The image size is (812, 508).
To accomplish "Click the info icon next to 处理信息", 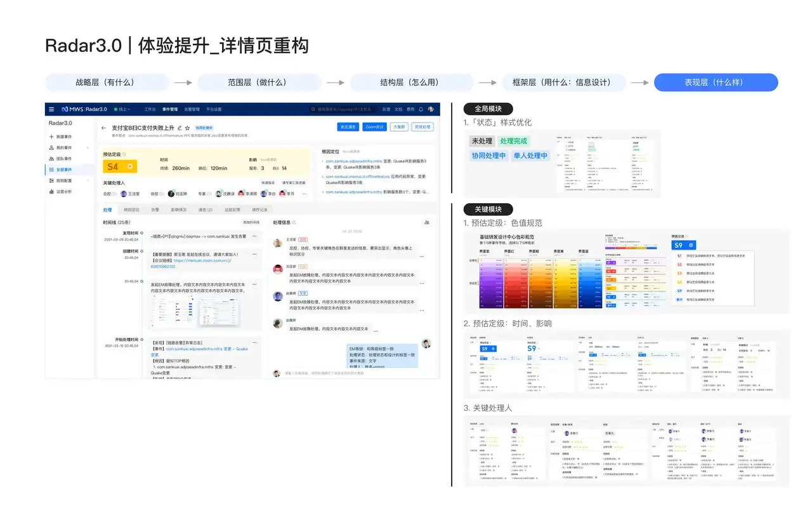I will pos(294,222).
